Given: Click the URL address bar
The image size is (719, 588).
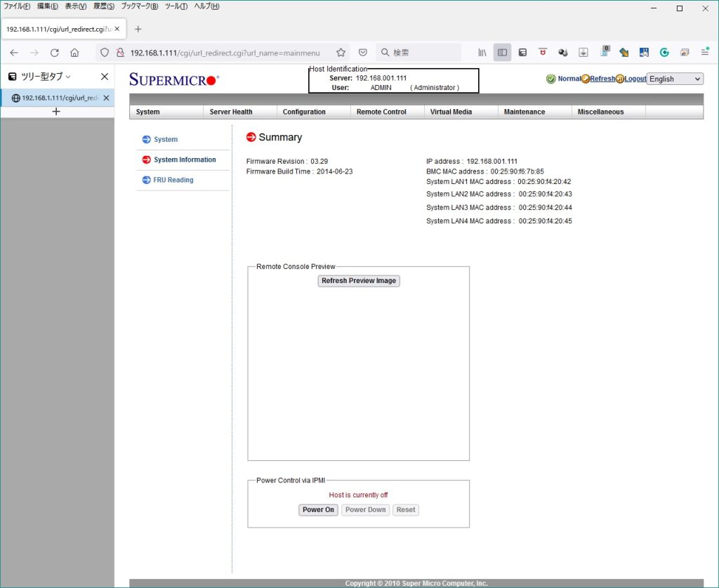Looking at the screenshot, I should pos(225,53).
